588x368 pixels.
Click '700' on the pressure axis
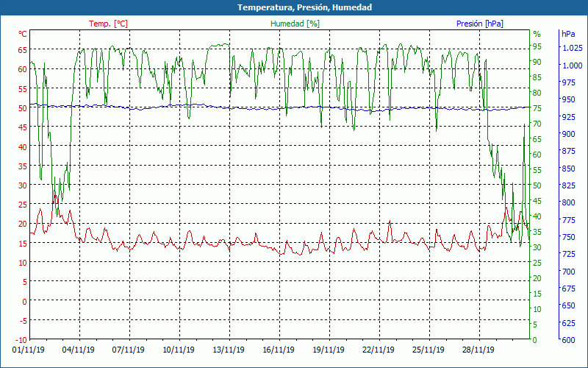pyautogui.click(x=569, y=271)
